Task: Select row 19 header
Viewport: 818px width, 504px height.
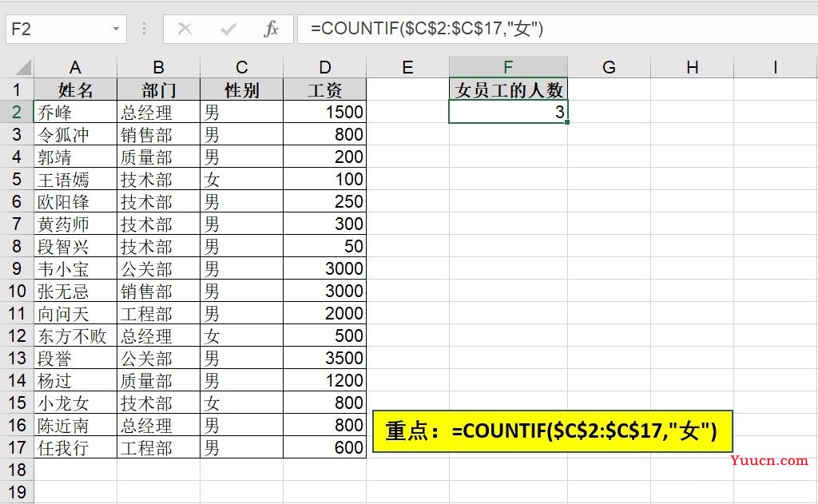Action: (x=17, y=492)
